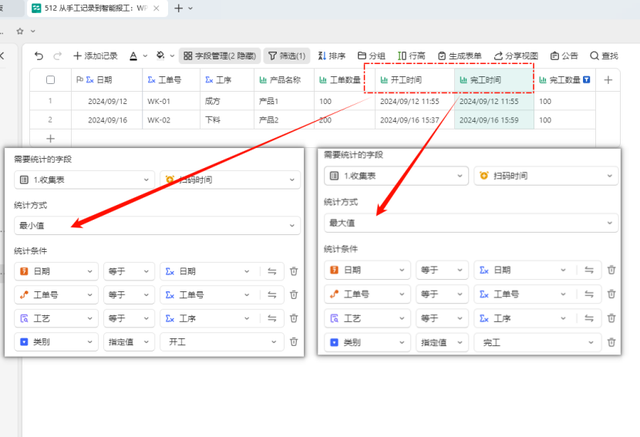Image resolution: width=640 pixels, height=437 pixels.
Task: Click the 行高 row height button
Action: coord(411,56)
